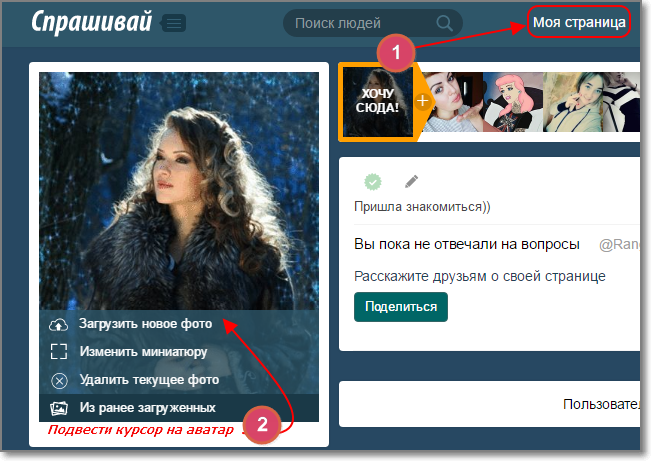Open Моя страница link

[579, 22]
